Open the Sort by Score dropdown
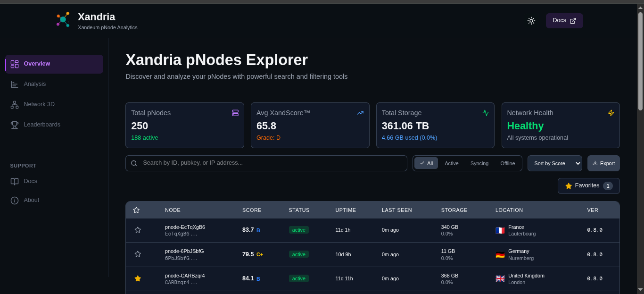 pos(555,163)
